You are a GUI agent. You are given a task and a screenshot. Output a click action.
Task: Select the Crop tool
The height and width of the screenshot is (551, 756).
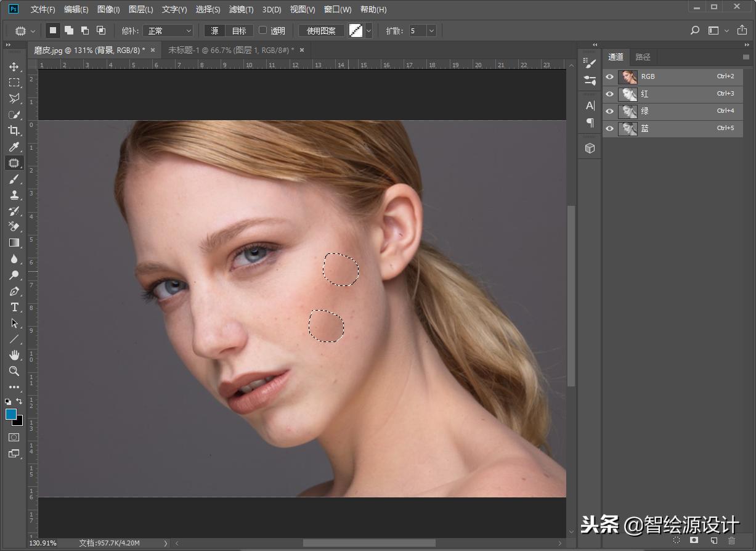pos(14,131)
